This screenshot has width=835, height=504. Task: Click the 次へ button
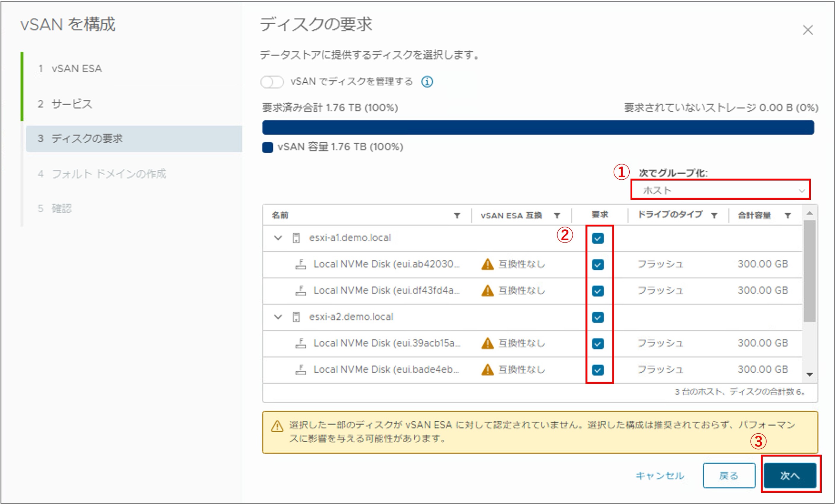(790, 476)
